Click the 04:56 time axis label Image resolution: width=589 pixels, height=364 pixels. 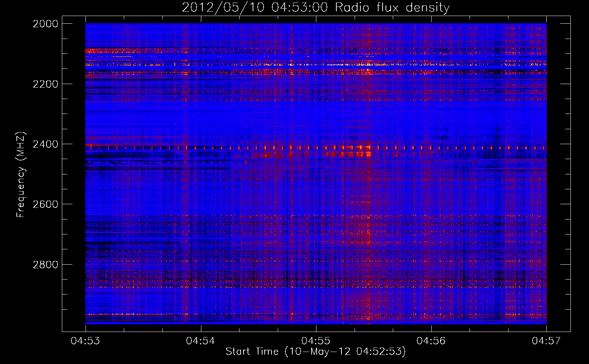(x=431, y=341)
